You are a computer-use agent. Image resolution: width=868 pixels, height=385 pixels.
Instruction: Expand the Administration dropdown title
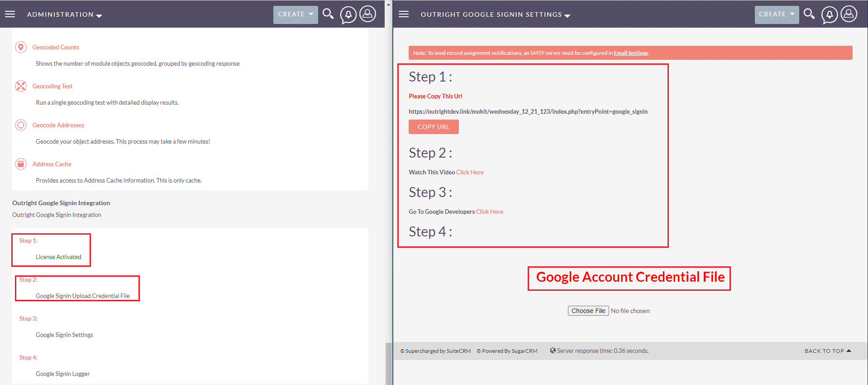coord(64,14)
